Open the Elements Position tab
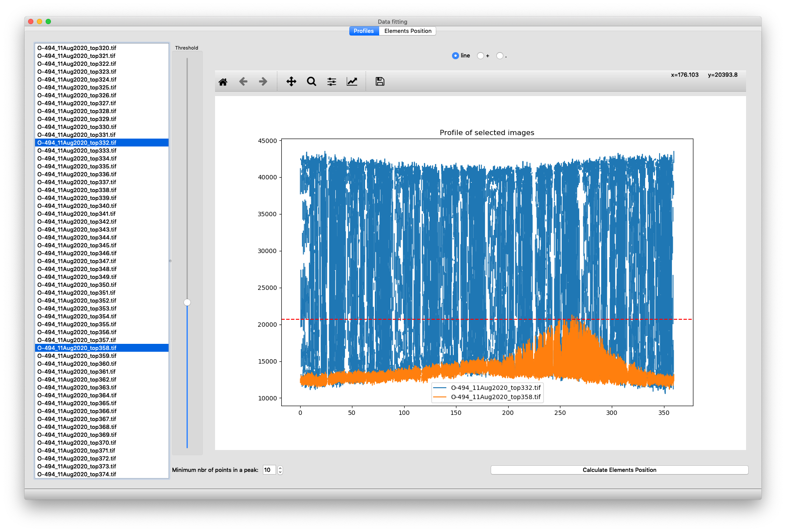Viewport: 786px width, 532px height. 408,31
